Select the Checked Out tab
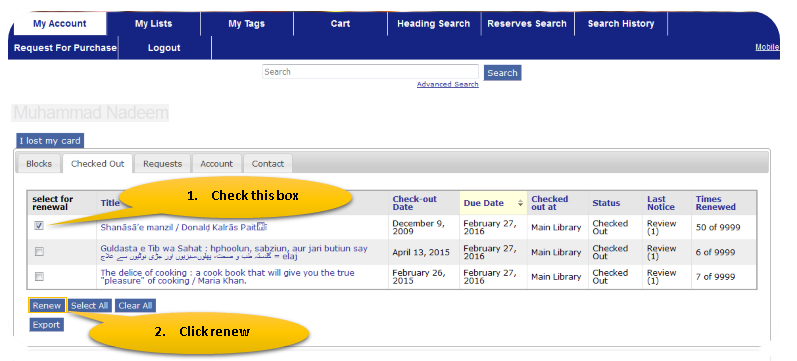 (x=98, y=164)
